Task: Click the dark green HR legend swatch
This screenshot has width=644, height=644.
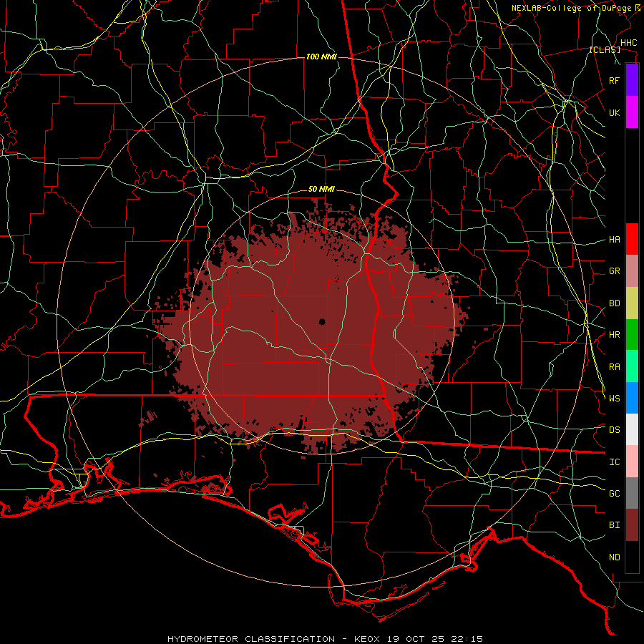Action: tap(632, 335)
